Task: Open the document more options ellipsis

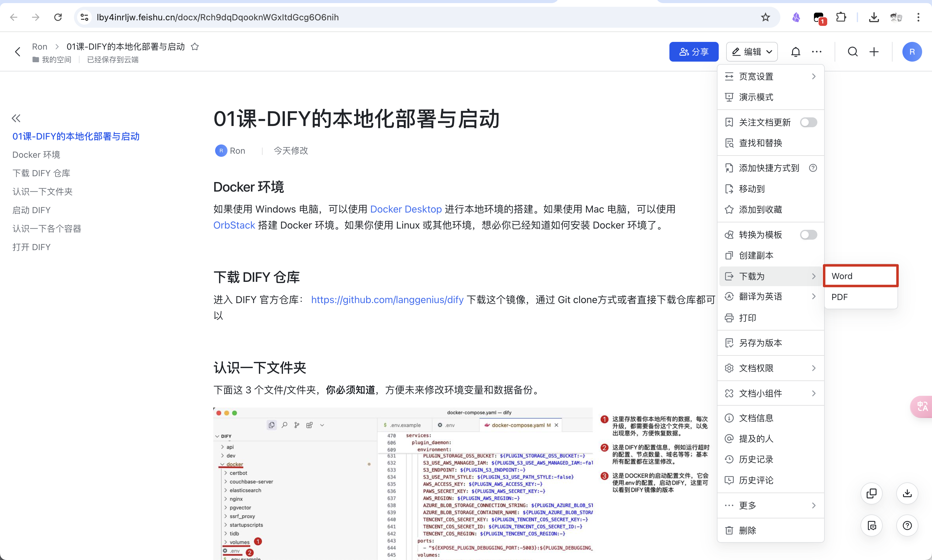Action: click(x=816, y=52)
